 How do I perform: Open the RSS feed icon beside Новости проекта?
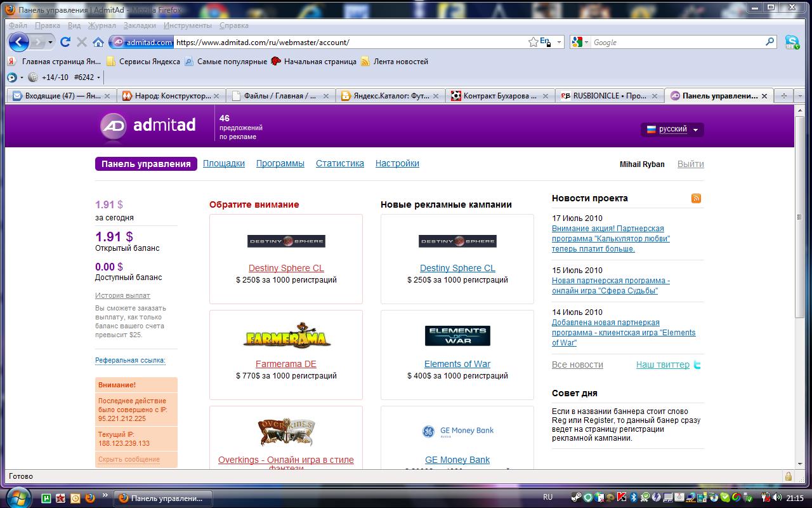click(697, 198)
